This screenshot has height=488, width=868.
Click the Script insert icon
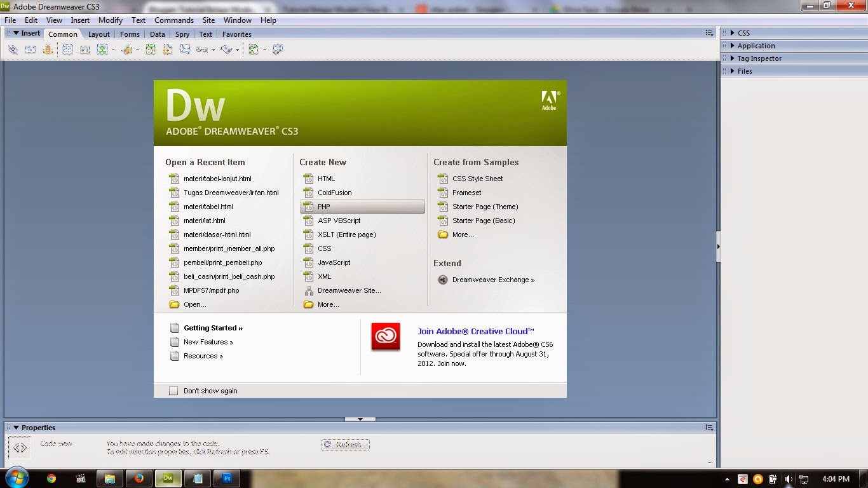point(226,50)
